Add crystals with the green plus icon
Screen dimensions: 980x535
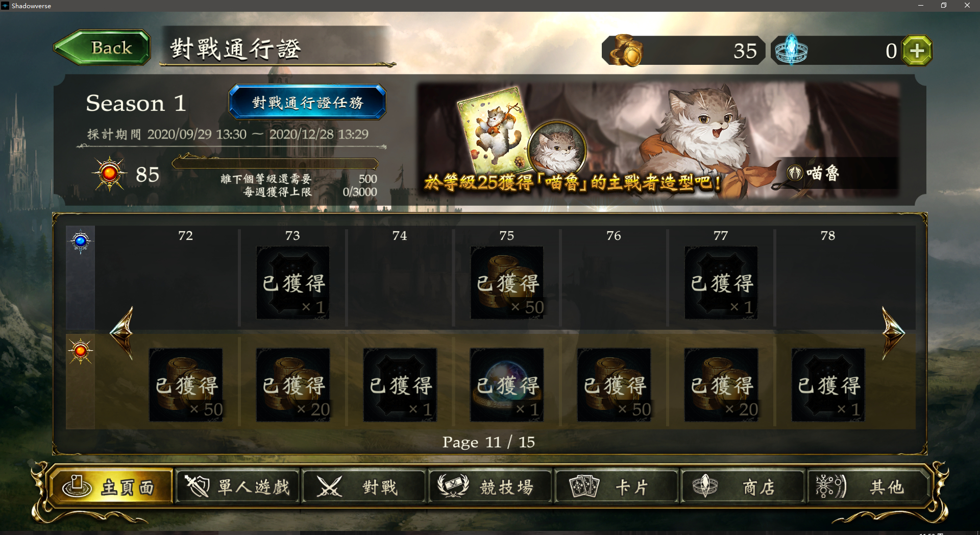pos(917,51)
